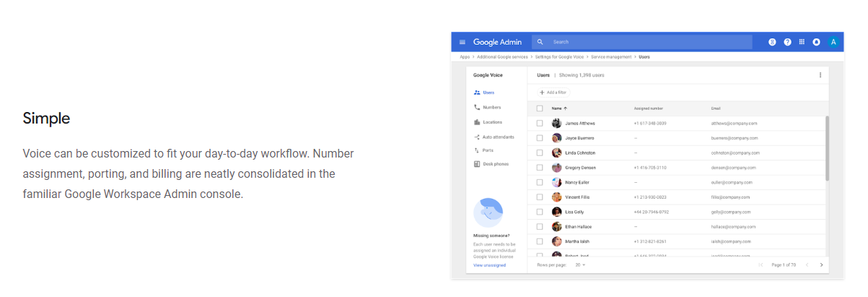Image resolution: width=868 pixels, height=297 pixels.
Task: Go to Apps in the breadcrumb
Action: (x=465, y=56)
